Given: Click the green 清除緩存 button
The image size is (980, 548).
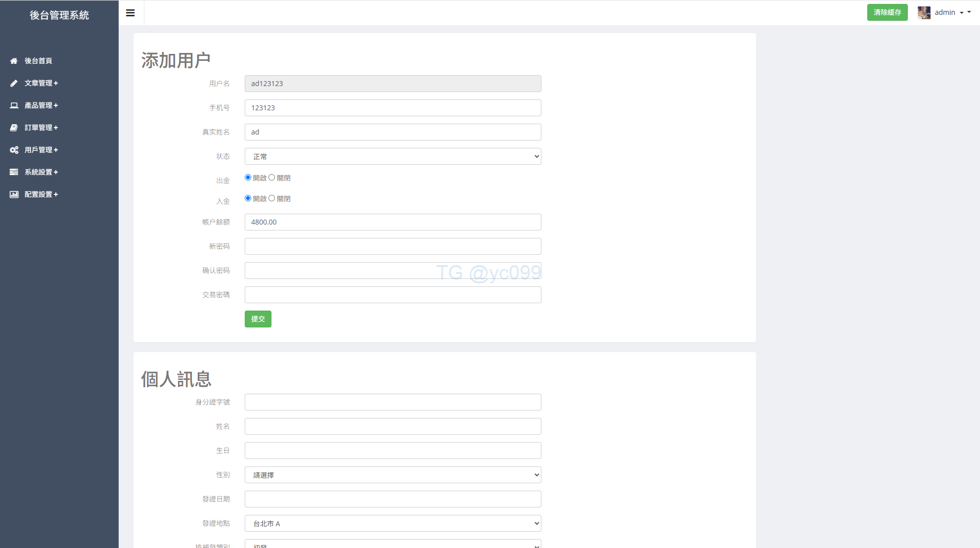Looking at the screenshot, I should pos(887,12).
